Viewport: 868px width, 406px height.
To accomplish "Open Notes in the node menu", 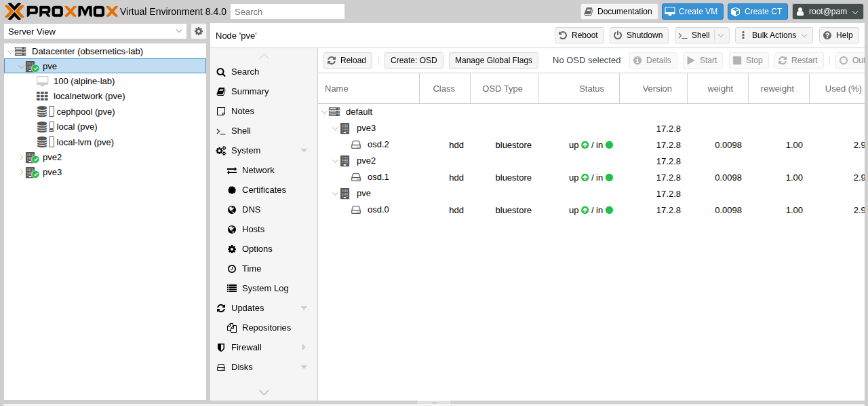I will click(264, 111).
